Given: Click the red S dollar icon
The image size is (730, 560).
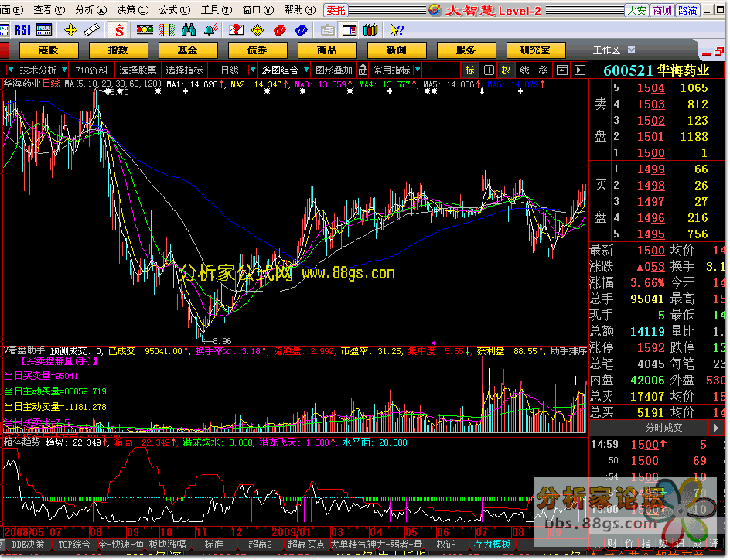Looking at the screenshot, I should click(x=119, y=30).
